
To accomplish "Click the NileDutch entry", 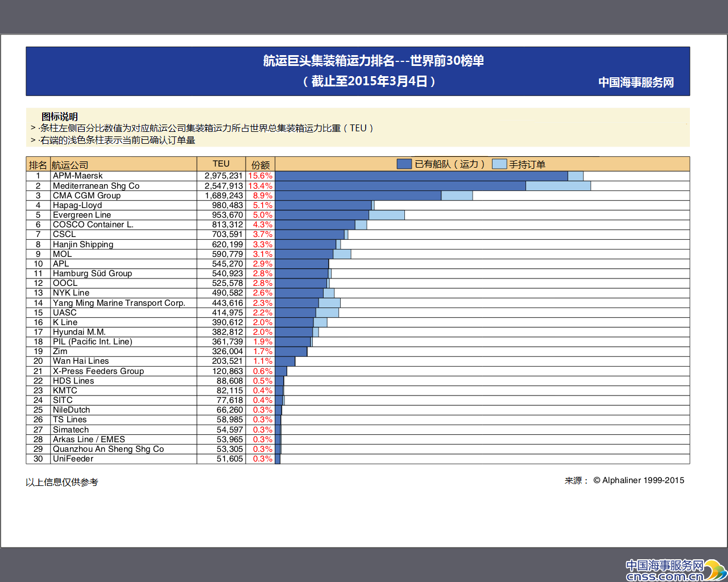I will [x=71, y=410].
